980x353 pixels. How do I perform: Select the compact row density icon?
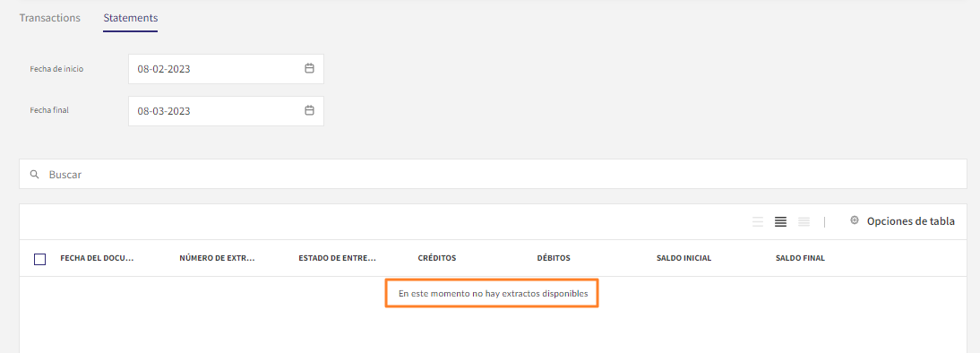(x=804, y=221)
